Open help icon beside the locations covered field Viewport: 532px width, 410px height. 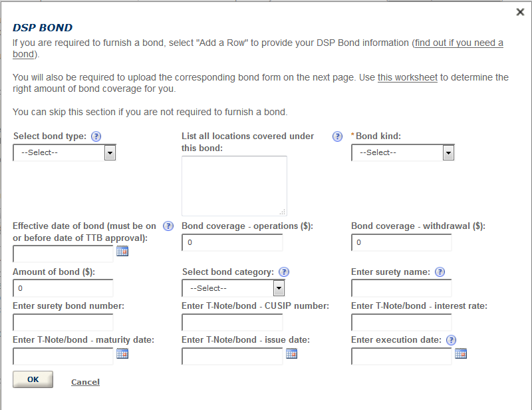tap(337, 136)
